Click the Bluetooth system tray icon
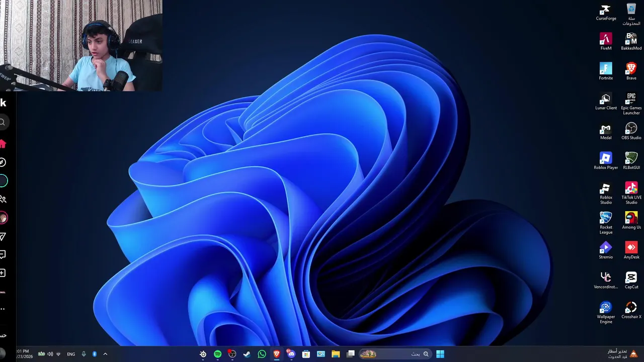Viewport: 644px width, 362px height. [94, 354]
